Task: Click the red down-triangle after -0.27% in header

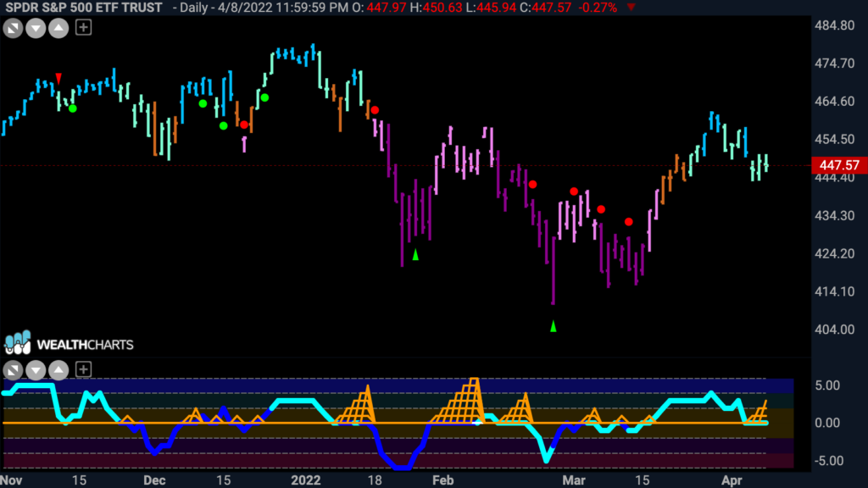Action: pyautogui.click(x=631, y=7)
